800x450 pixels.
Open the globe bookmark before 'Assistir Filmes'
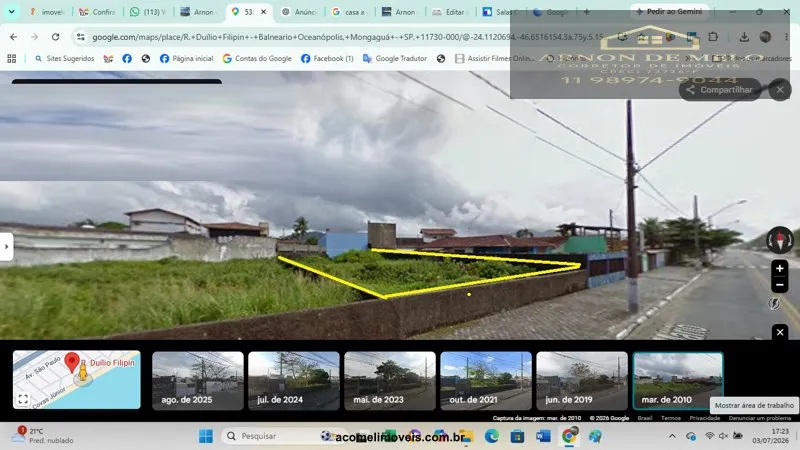[441, 59]
